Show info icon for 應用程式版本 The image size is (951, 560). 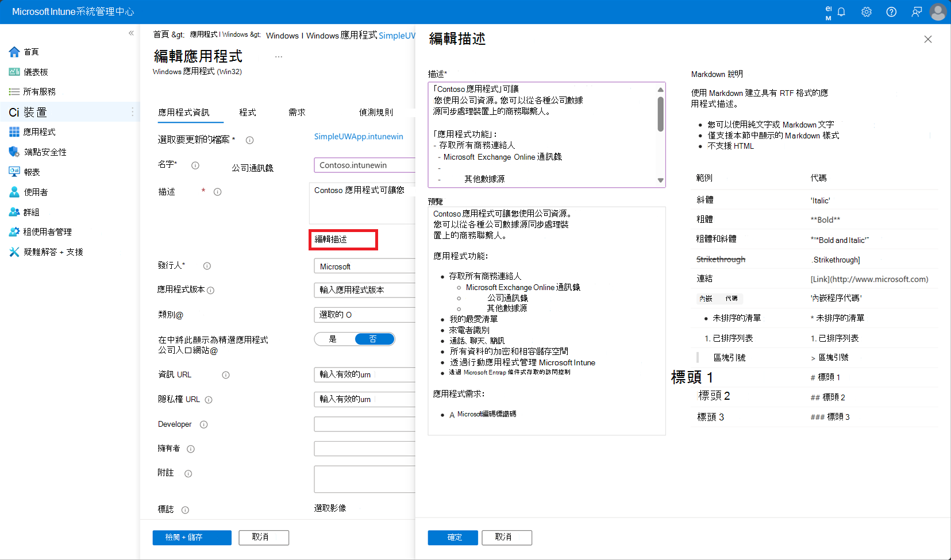point(210,291)
